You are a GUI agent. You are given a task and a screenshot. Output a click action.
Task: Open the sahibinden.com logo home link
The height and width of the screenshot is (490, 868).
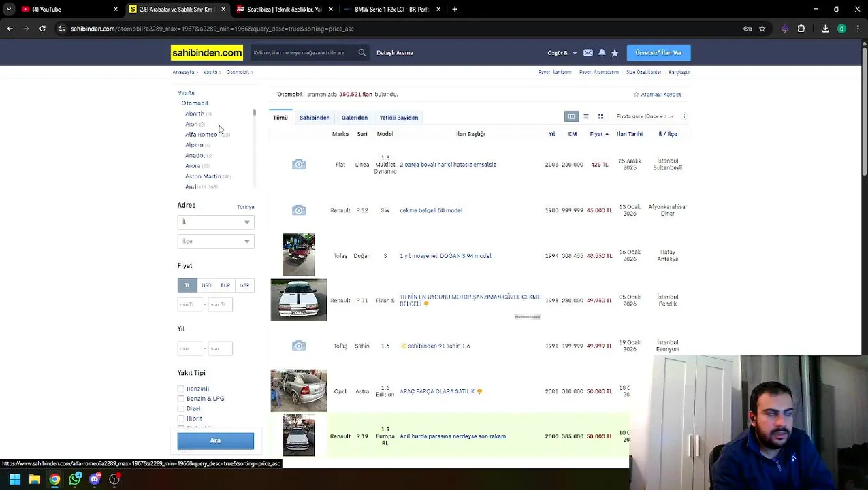(x=206, y=53)
